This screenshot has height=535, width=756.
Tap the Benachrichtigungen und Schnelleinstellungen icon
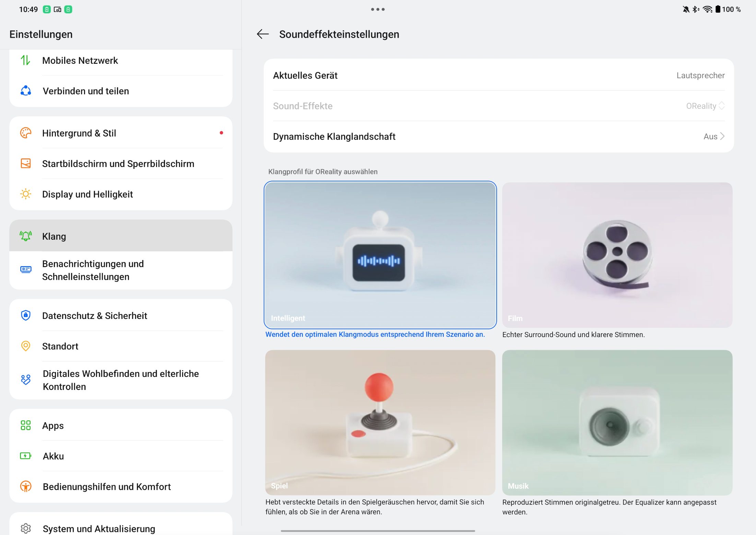26,270
